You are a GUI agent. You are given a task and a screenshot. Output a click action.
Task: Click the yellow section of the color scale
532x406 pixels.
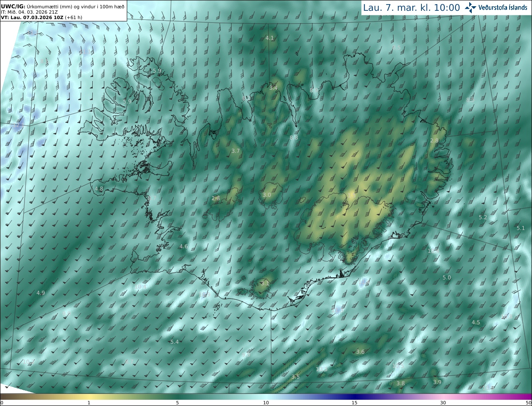tap(89, 396)
